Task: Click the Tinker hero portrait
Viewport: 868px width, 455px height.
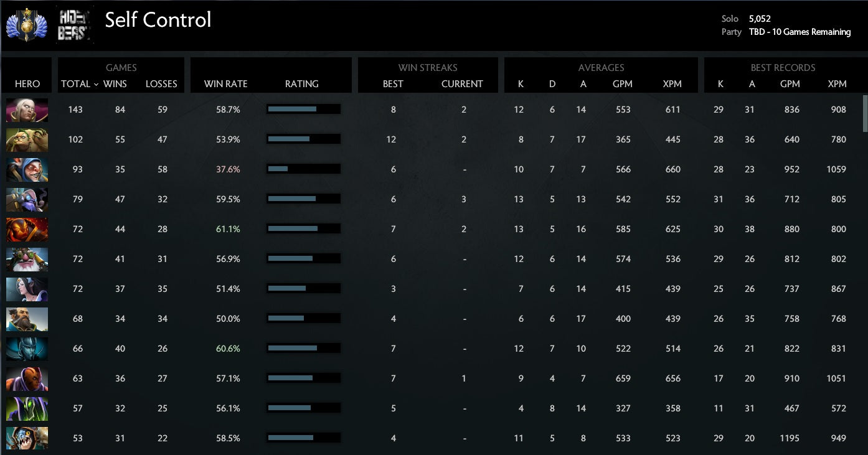Action: point(27,200)
